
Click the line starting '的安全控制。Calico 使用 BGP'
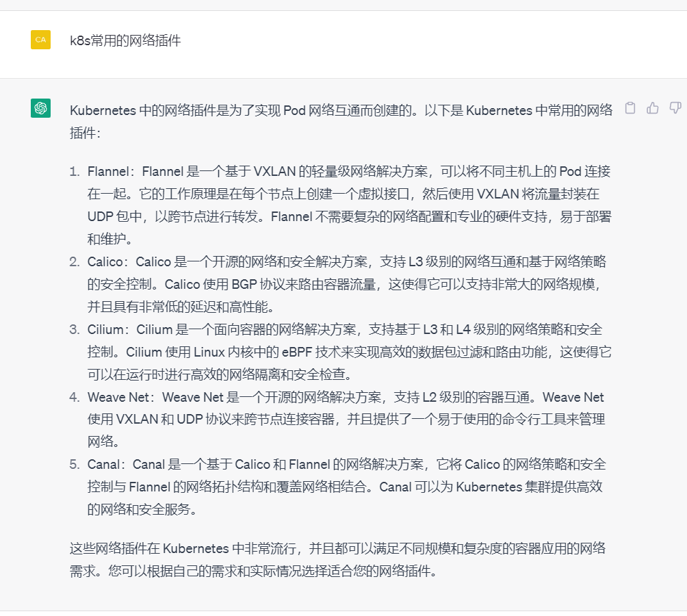tap(343, 284)
